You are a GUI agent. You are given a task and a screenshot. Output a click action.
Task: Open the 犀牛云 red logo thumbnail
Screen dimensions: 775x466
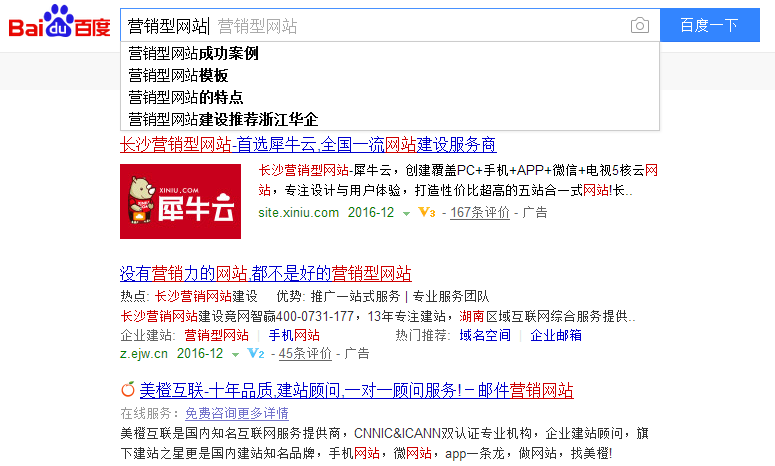[166, 201]
